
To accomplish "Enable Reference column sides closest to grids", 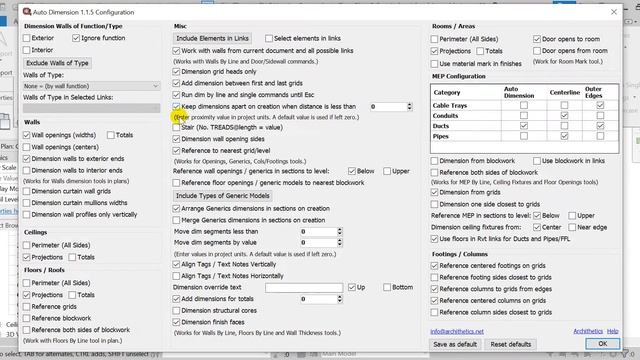I will coord(435,312).
